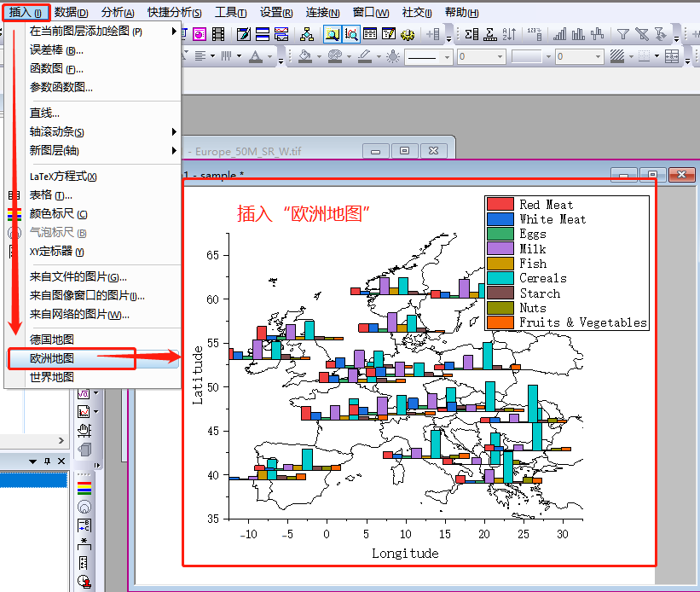Click the bubble scale icon in side toolbar
This screenshot has height=592, width=700.
click(x=84, y=507)
